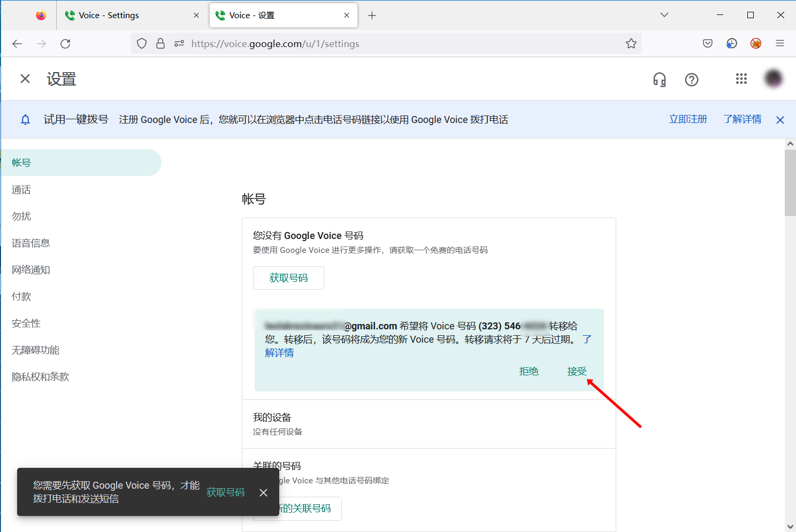Go back to previous page
The width and height of the screenshot is (796, 532).
pyautogui.click(x=17, y=44)
